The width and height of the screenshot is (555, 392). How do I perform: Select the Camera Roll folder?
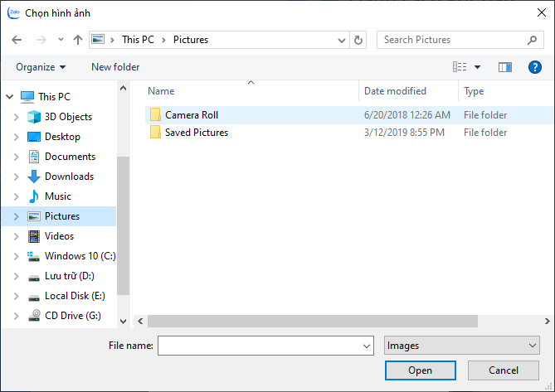[191, 115]
